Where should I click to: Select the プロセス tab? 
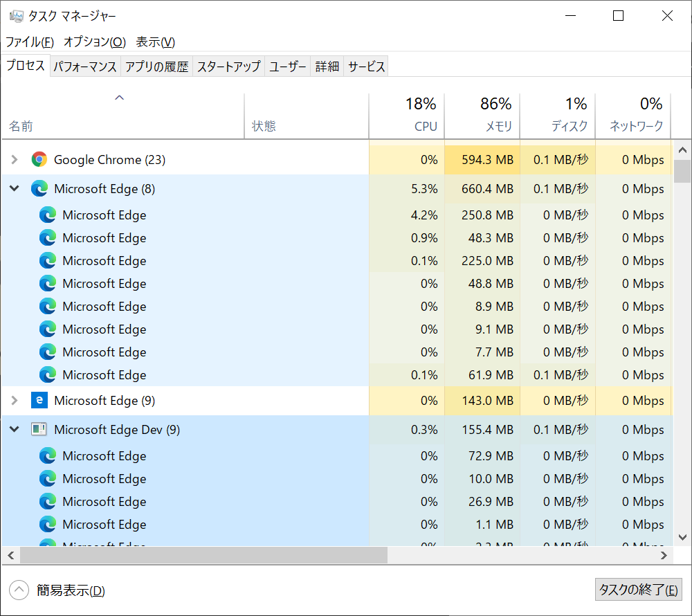coord(26,65)
